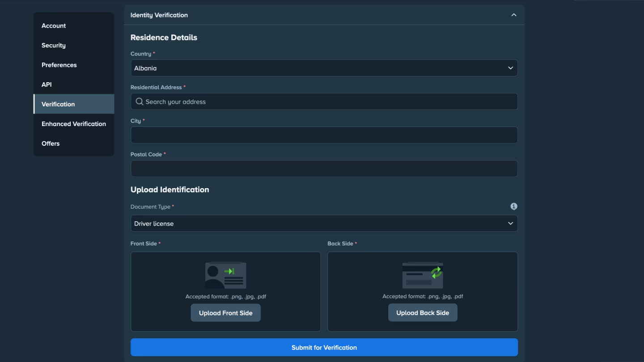Open the Offers sidebar item
This screenshot has height=362, width=644.
(74, 143)
